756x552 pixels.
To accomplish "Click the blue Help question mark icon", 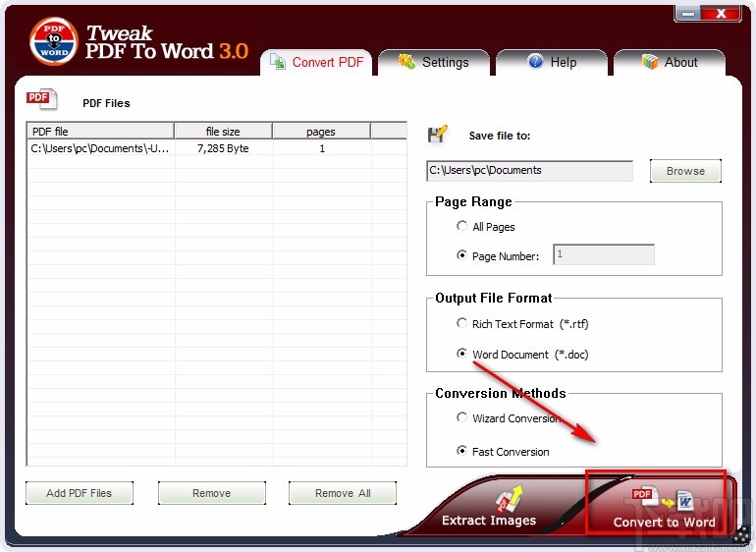I will pyautogui.click(x=535, y=62).
